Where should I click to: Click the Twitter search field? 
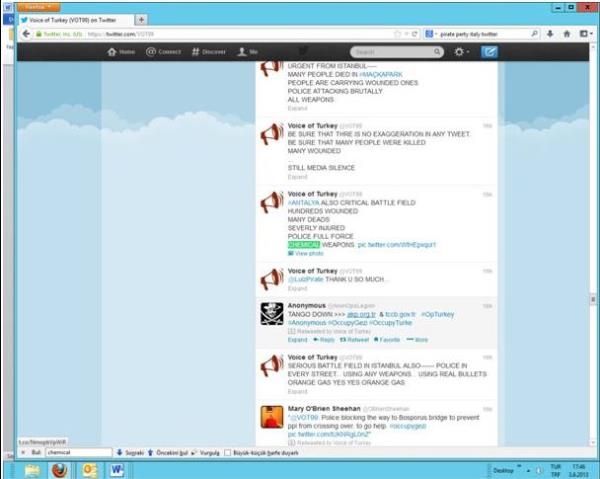pos(392,51)
